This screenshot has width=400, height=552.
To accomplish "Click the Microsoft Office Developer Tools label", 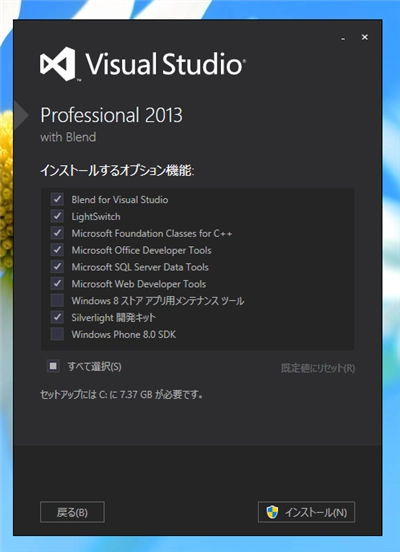I will pos(142,250).
